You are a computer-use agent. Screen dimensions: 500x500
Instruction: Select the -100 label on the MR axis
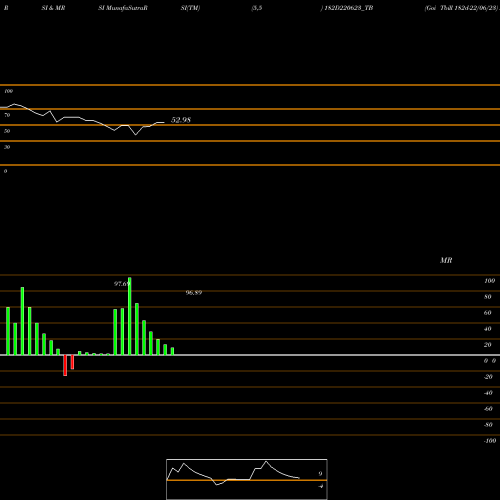point(490,441)
